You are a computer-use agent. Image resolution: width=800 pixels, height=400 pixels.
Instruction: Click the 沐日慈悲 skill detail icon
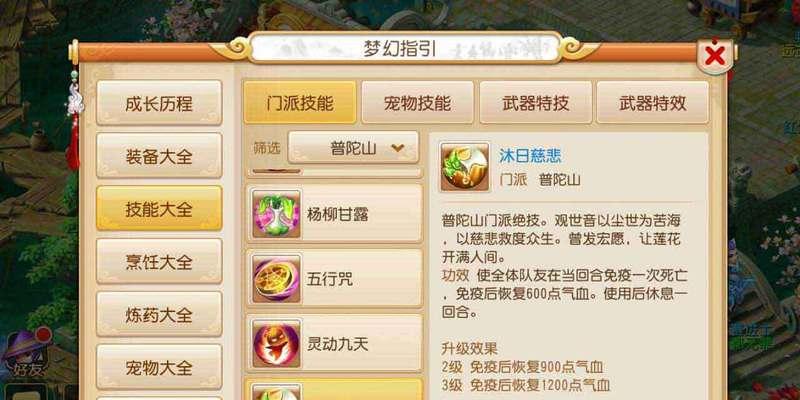(x=465, y=167)
